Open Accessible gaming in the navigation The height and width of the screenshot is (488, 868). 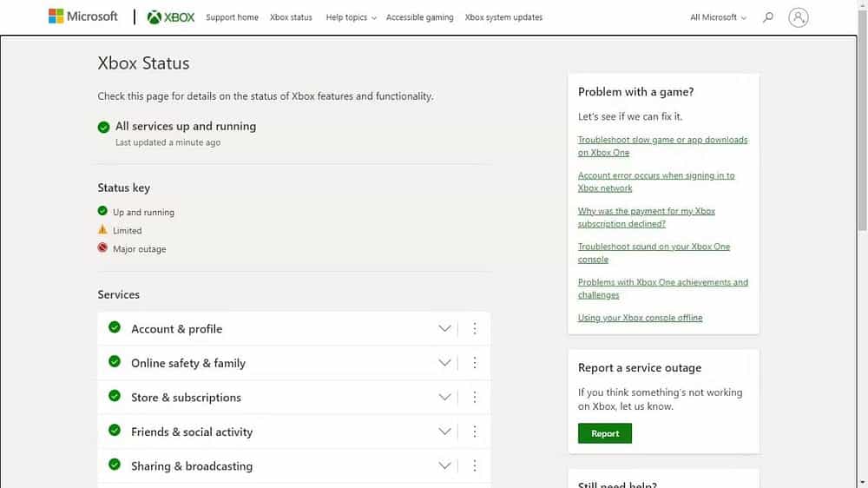coord(419,17)
